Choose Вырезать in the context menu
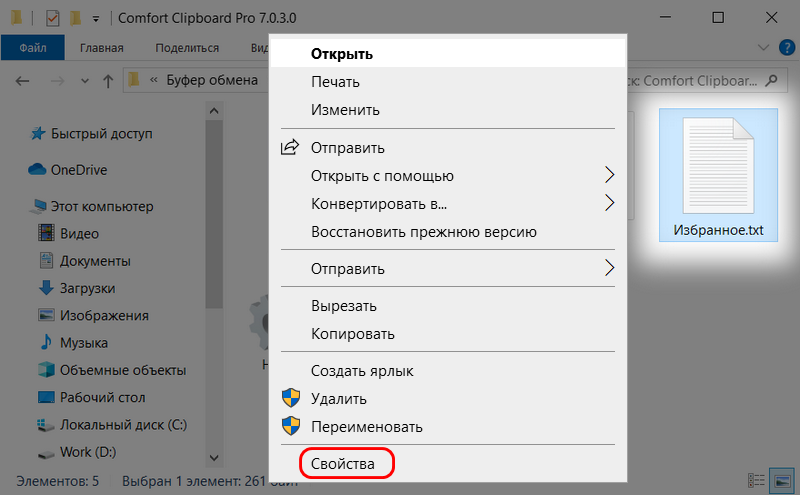The height and width of the screenshot is (495, 800). (x=343, y=306)
